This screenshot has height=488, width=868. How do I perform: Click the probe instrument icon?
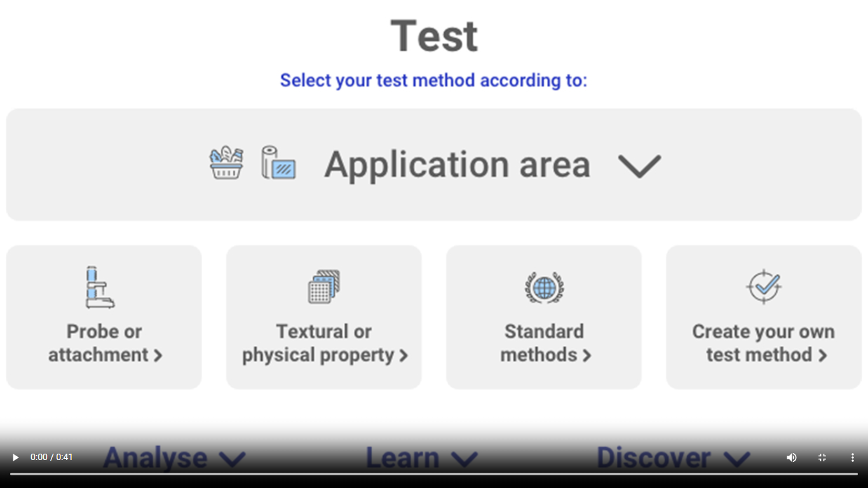click(100, 287)
